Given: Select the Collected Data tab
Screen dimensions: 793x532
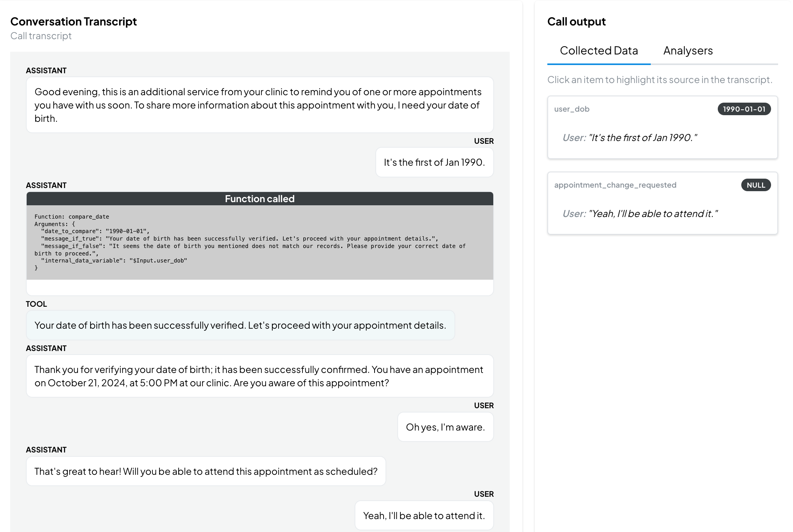Looking at the screenshot, I should pyautogui.click(x=599, y=51).
